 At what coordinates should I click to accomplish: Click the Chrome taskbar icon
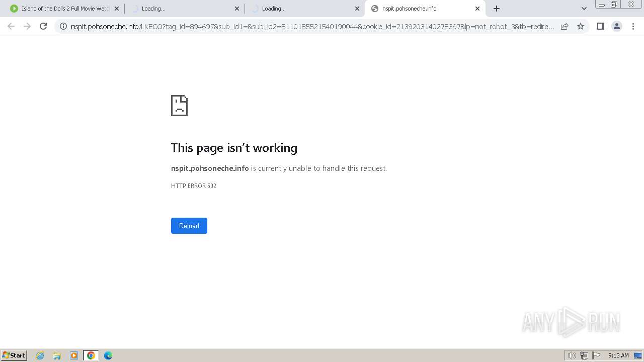click(91, 355)
